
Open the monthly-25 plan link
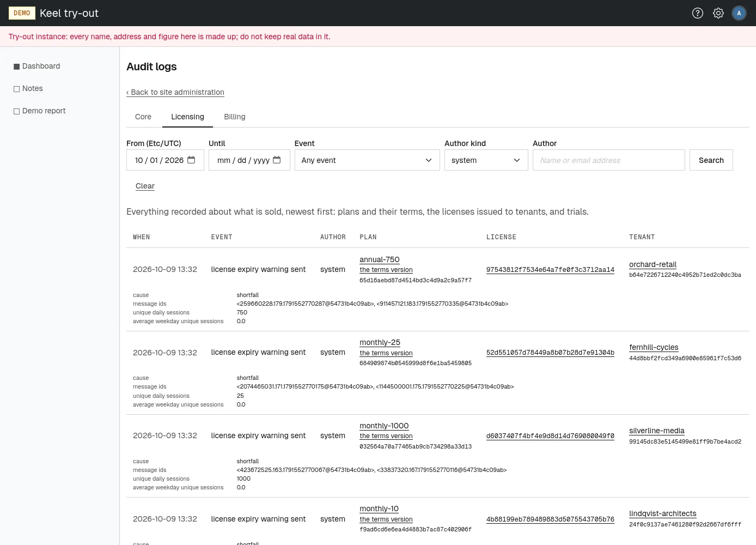(x=380, y=342)
